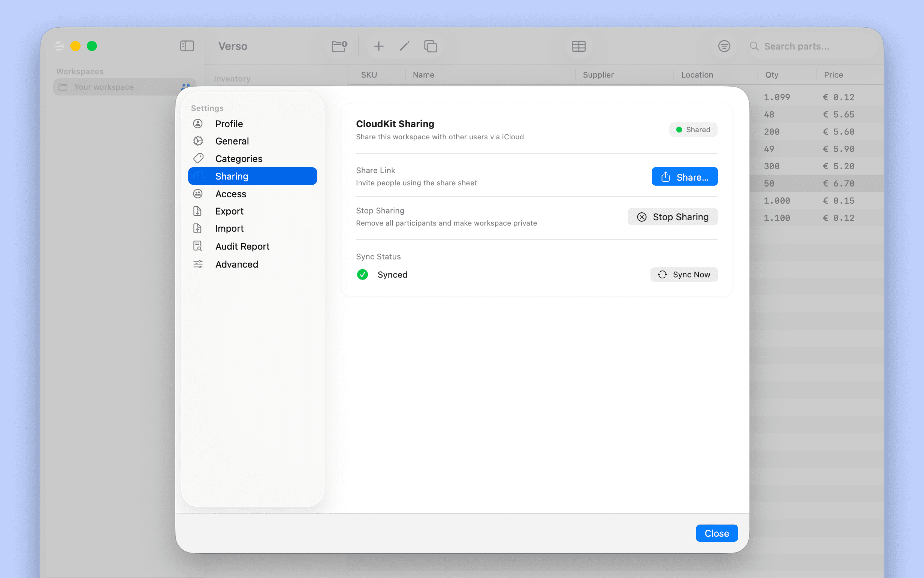Click the folder icon beside Your workspace
The width and height of the screenshot is (924, 578).
[63, 87]
